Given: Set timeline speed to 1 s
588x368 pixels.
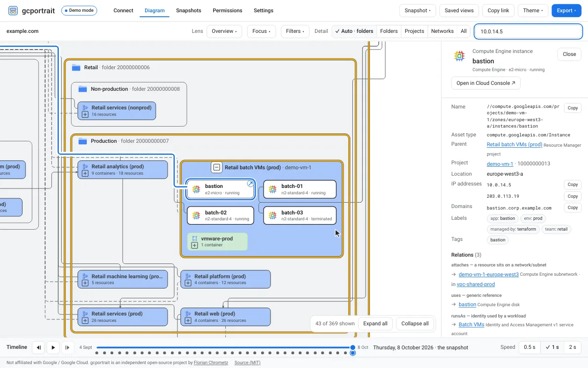Looking at the screenshot, I should click(552, 347).
